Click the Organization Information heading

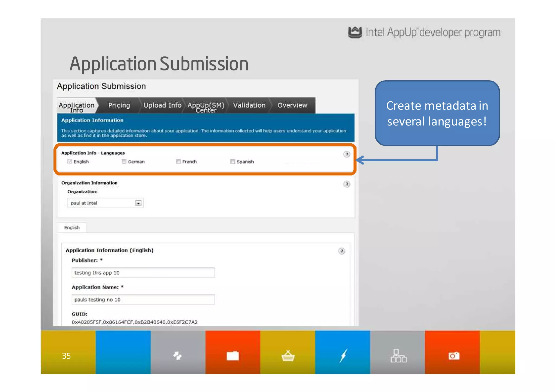point(89,183)
